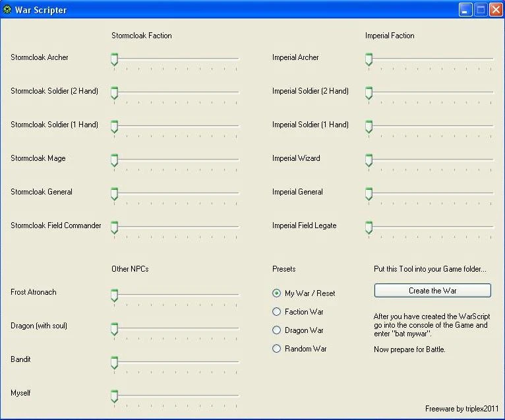Minimize the War Scripter window

pyautogui.click(x=465, y=10)
